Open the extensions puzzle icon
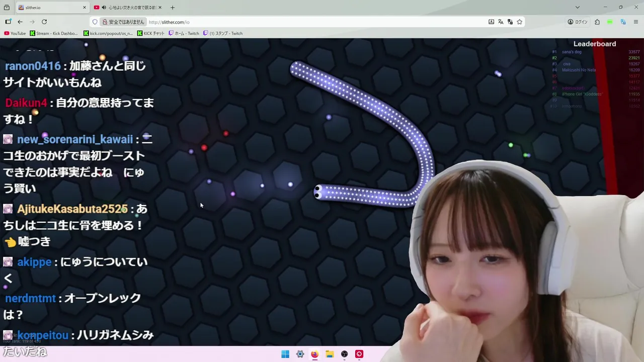644x362 pixels. coord(597,22)
